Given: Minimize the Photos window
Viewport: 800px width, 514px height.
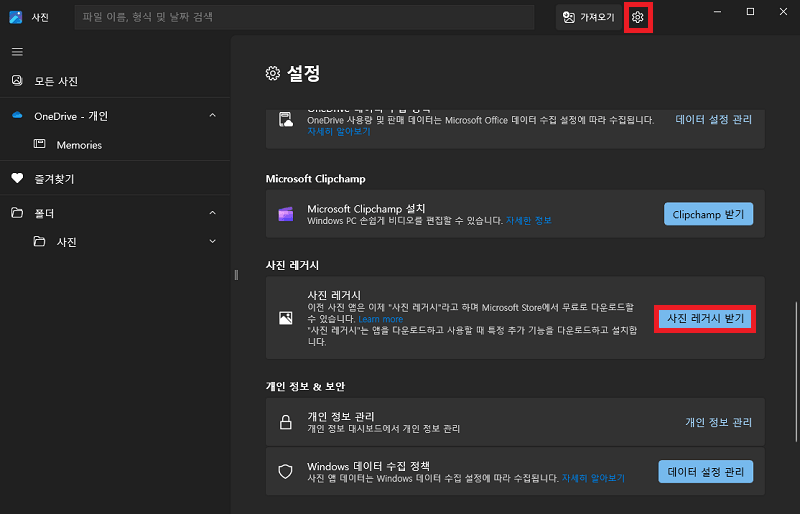Looking at the screenshot, I should [717, 11].
